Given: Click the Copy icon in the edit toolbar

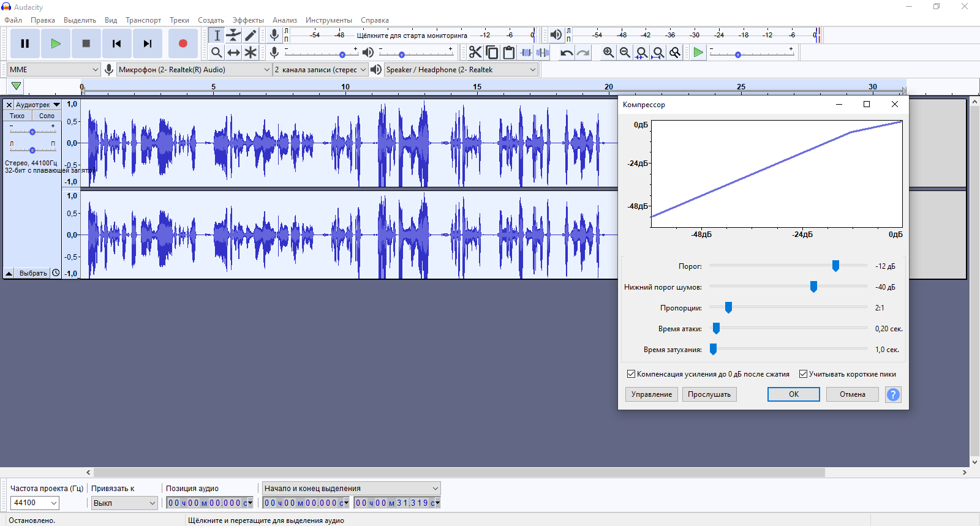Looking at the screenshot, I should click(492, 53).
